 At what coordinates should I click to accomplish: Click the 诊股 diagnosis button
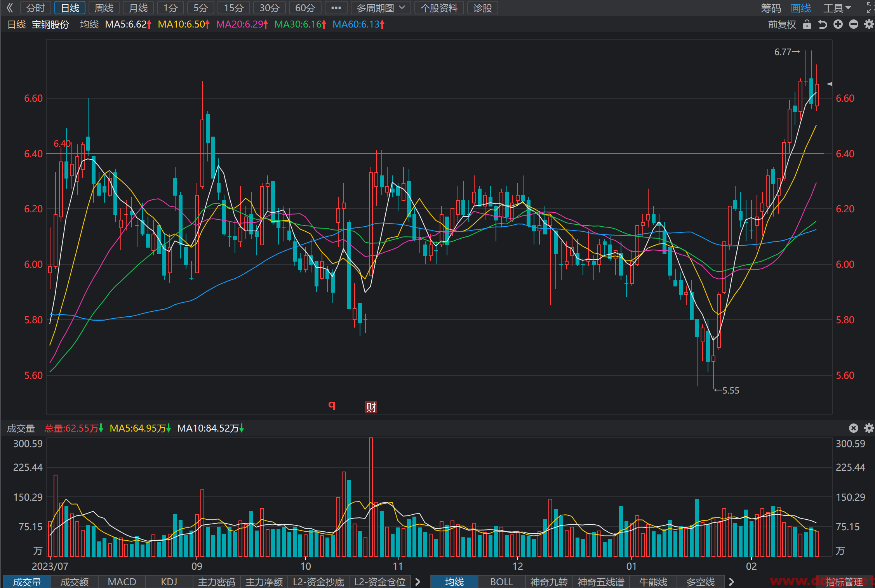pyautogui.click(x=483, y=8)
